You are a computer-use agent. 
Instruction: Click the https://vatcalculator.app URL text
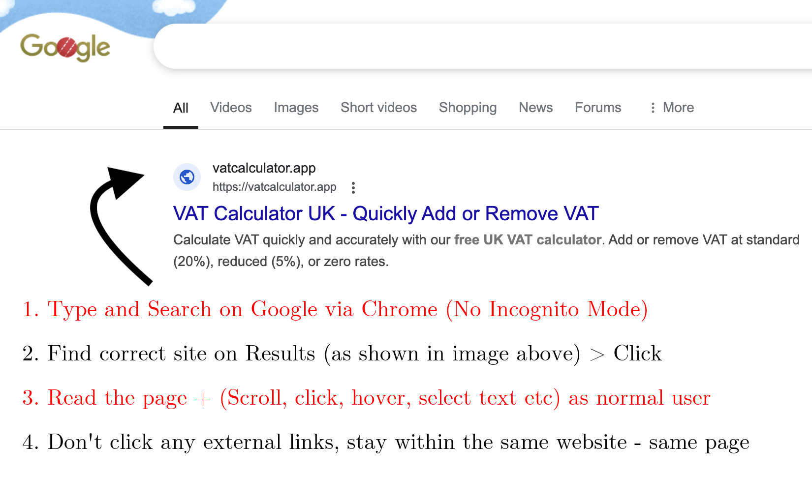pyautogui.click(x=274, y=187)
